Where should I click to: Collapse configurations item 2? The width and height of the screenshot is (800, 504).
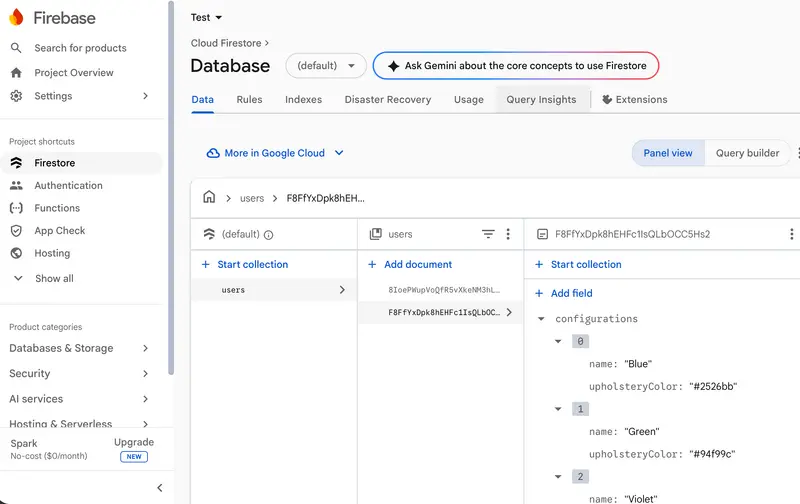pyautogui.click(x=558, y=477)
